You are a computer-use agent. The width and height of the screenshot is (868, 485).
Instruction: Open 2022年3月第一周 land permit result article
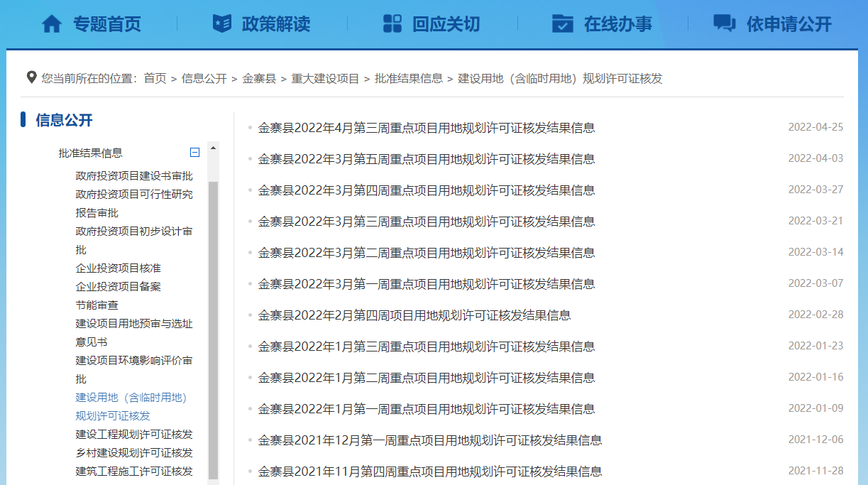point(427,284)
